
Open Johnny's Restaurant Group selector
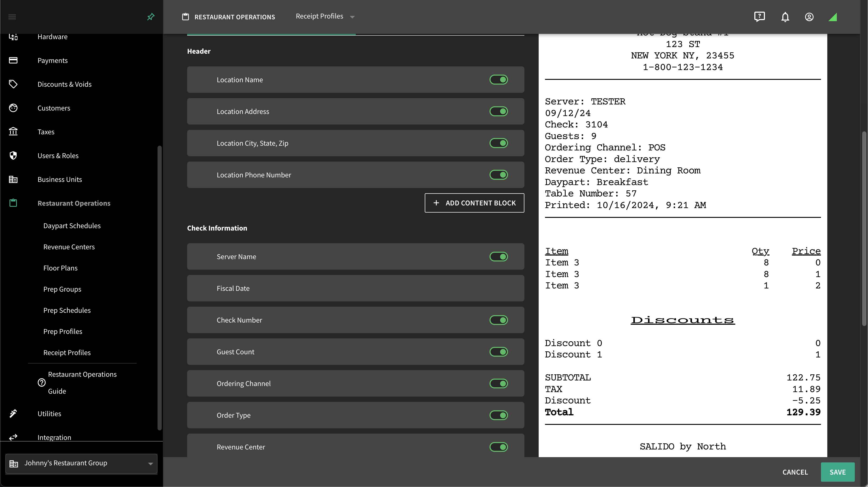tap(81, 463)
